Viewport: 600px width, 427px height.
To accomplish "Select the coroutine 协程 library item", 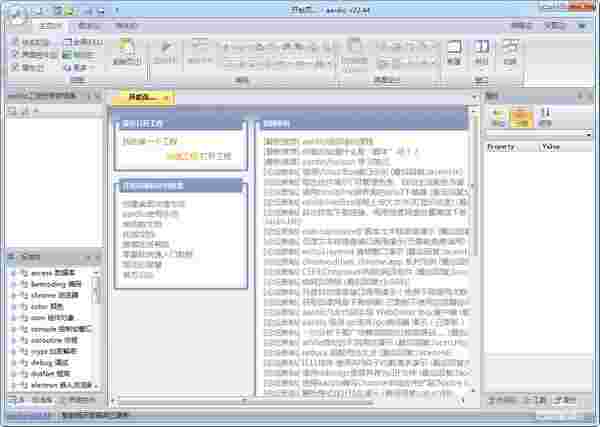I will (x=54, y=340).
